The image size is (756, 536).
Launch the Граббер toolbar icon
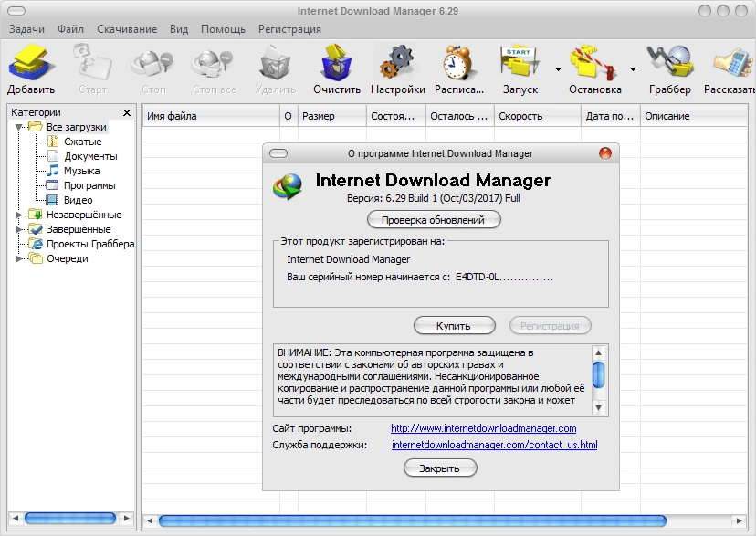(669, 62)
